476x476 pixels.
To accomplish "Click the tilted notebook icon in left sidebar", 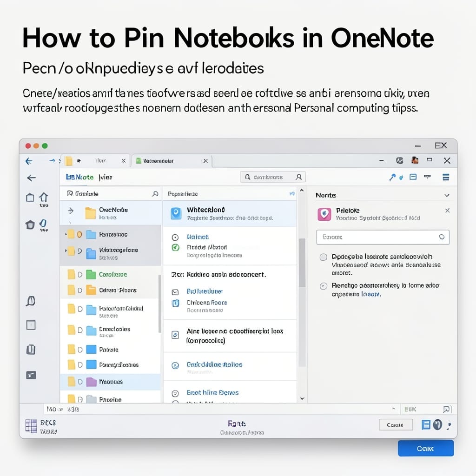I will coord(31,301).
